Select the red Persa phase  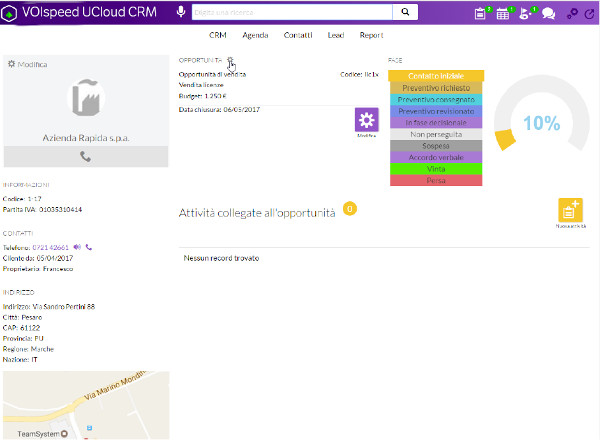436,180
